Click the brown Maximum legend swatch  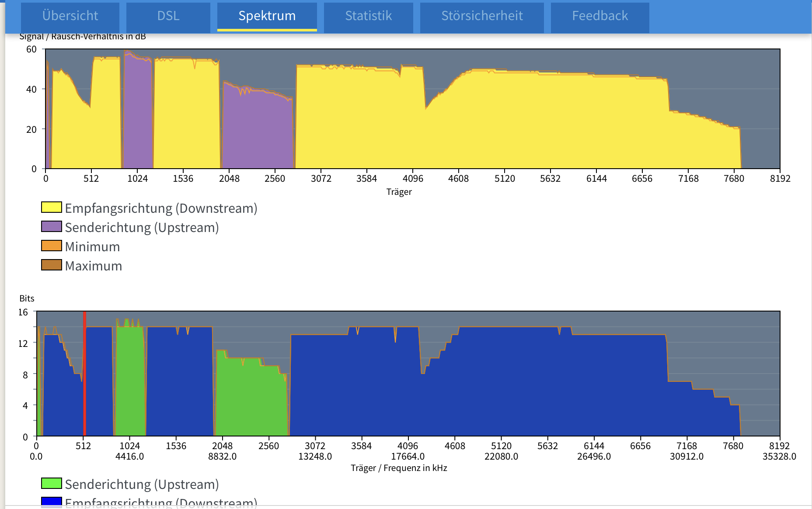coord(52,265)
